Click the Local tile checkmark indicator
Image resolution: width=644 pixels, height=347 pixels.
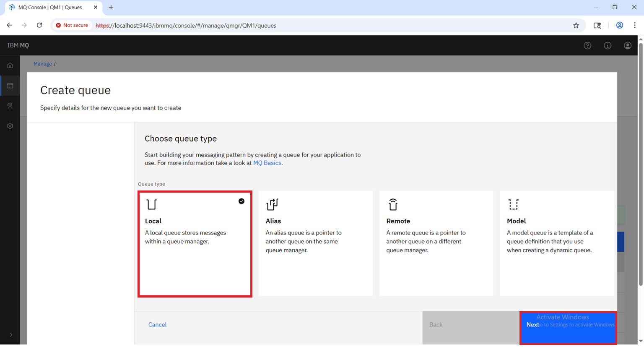[x=241, y=201]
